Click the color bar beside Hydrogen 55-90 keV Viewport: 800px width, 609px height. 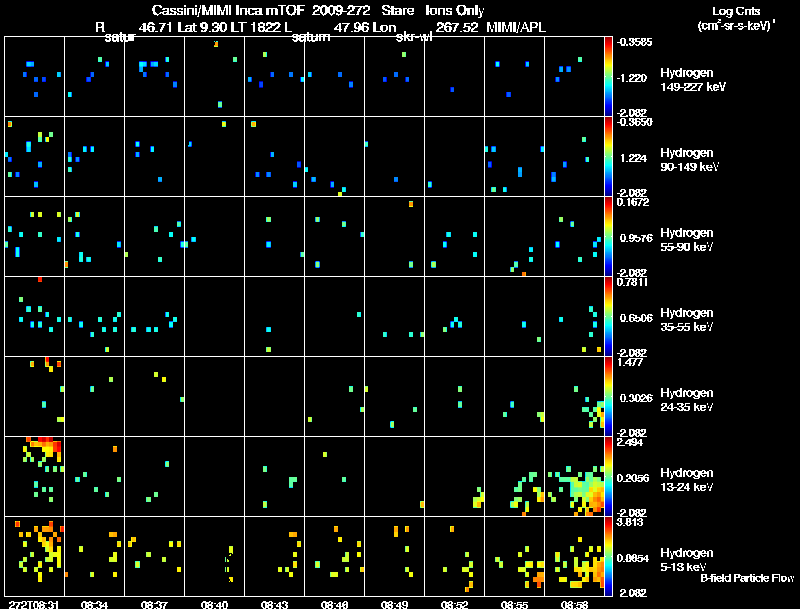608,237
